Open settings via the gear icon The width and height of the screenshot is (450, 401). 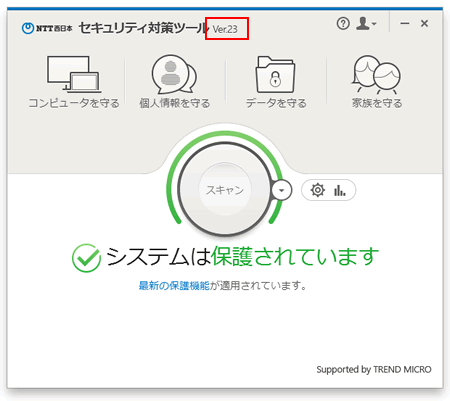318,190
